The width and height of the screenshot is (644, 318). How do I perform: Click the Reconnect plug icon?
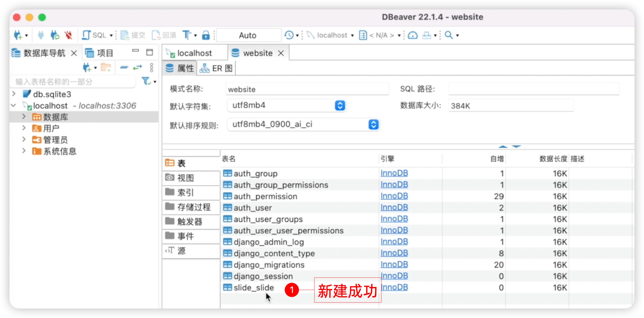click(55, 35)
